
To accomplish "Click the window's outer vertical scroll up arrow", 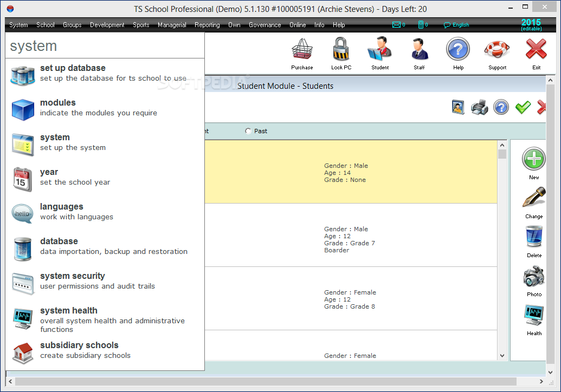I will point(550,80).
